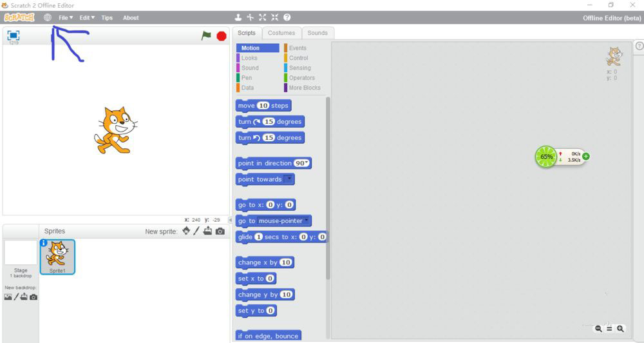Switch to the Costumes tab
Screen dimensions: 644x343
281,33
